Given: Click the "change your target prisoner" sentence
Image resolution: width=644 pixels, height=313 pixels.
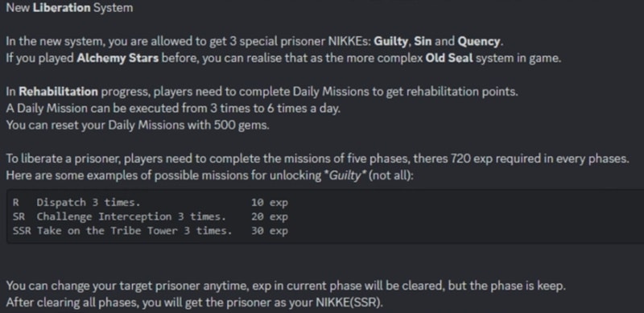Looking at the screenshot, I should (x=286, y=286).
